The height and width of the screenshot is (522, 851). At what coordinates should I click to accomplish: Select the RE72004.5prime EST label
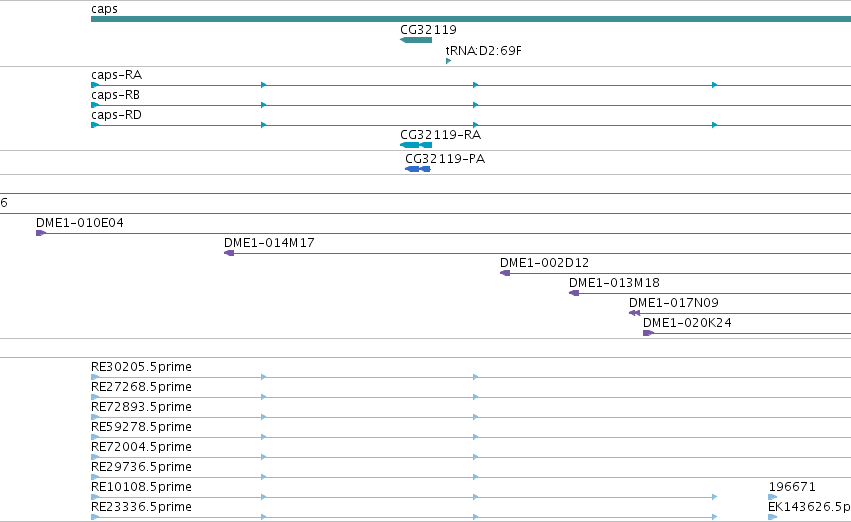pos(141,447)
